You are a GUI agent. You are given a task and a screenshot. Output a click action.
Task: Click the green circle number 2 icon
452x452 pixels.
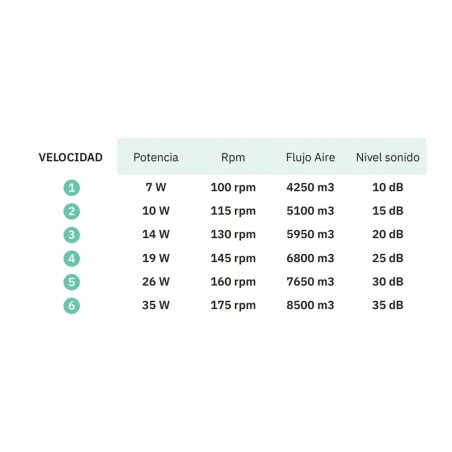pos(72,211)
